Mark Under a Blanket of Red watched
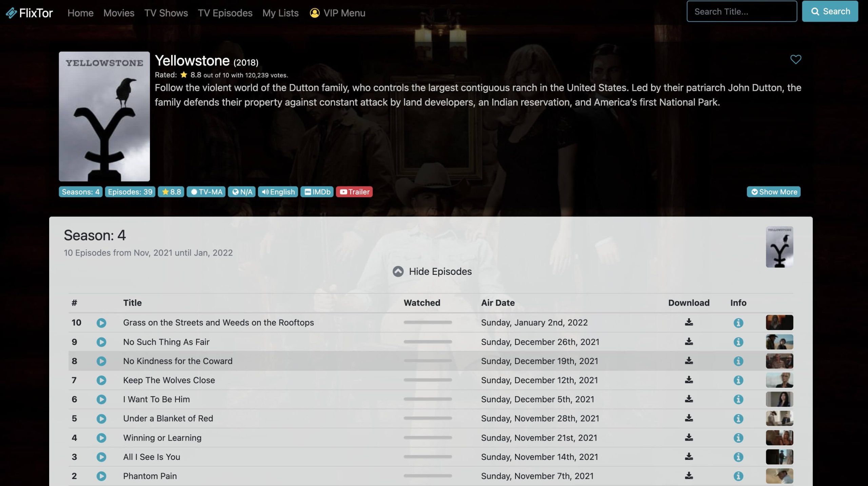Image resolution: width=868 pixels, height=486 pixels. [x=428, y=418]
